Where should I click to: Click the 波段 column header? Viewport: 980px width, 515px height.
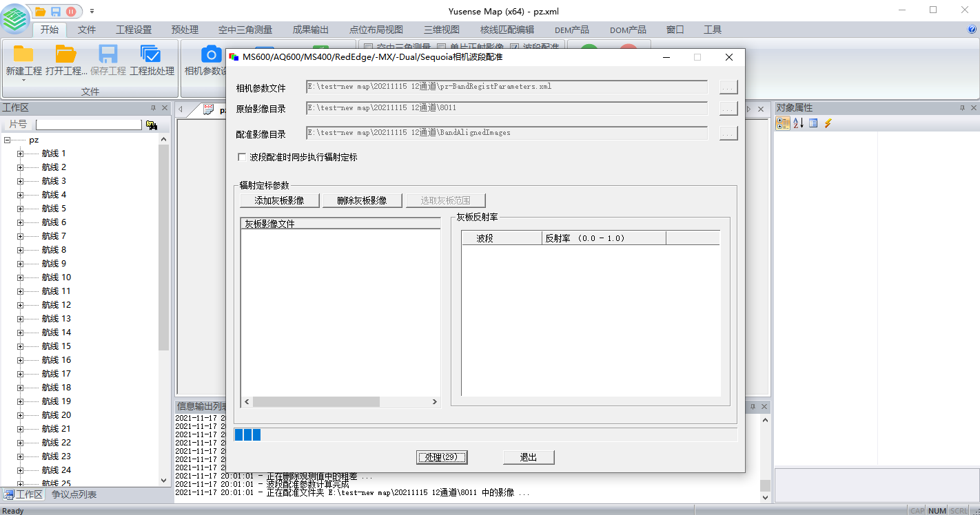pos(502,238)
